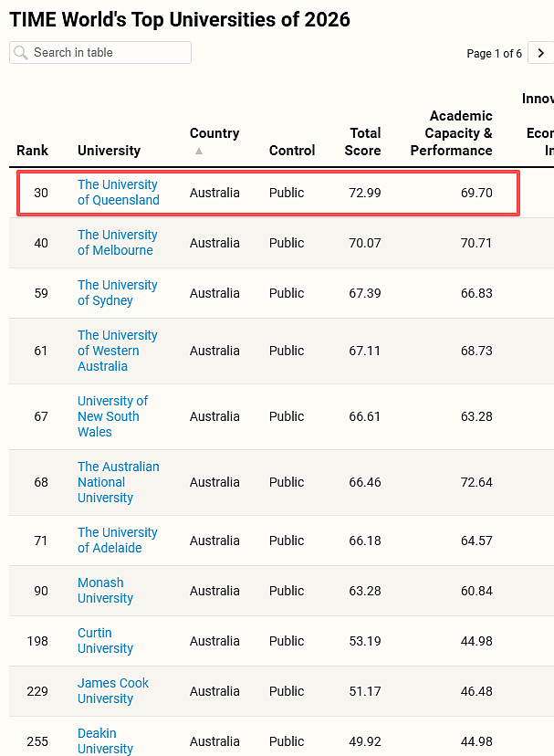Sort by Rank column header
This screenshot has height=756, width=554.
[32, 151]
